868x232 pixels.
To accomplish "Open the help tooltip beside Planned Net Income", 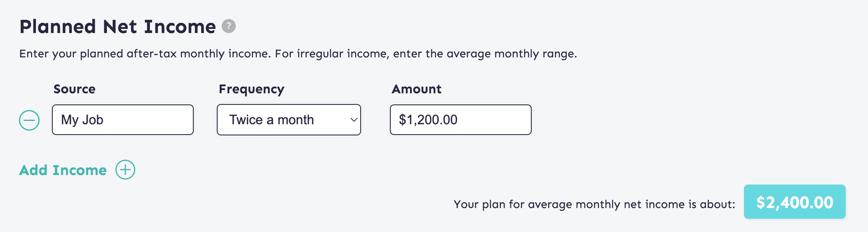I will tap(229, 26).
